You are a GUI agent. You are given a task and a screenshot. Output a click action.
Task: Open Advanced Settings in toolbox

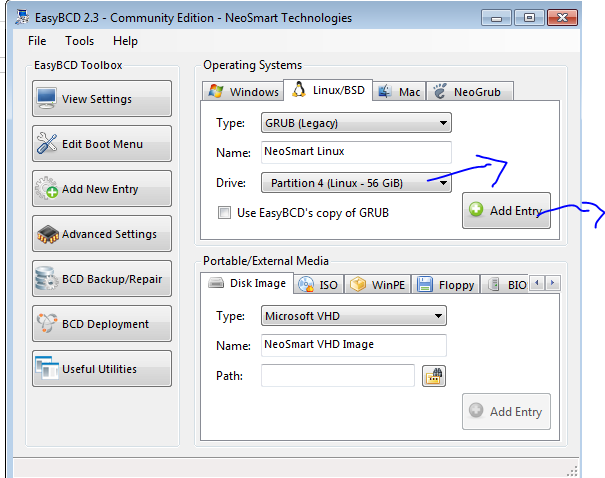(x=102, y=234)
